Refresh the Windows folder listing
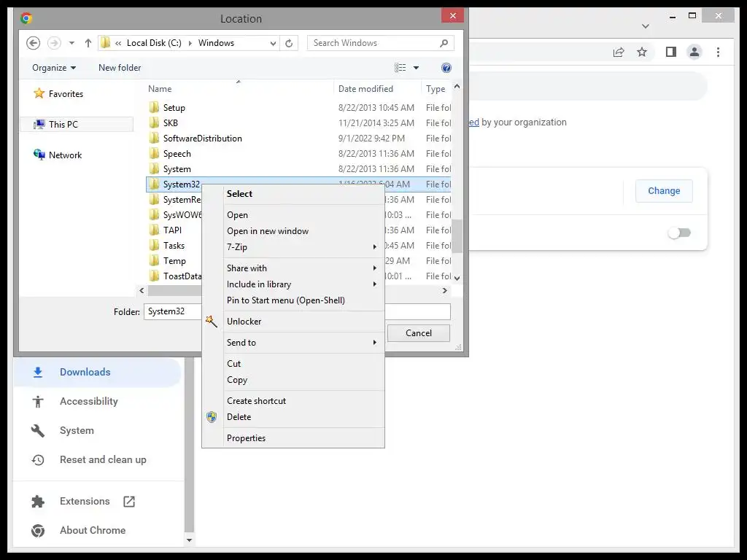 click(x=289, y=43)
